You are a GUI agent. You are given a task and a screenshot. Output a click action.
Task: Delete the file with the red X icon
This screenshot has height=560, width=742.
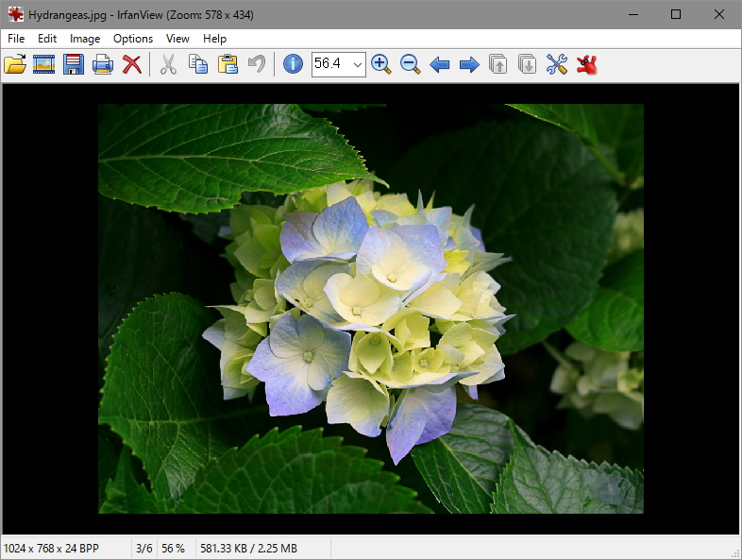click(x=132, y=64)
